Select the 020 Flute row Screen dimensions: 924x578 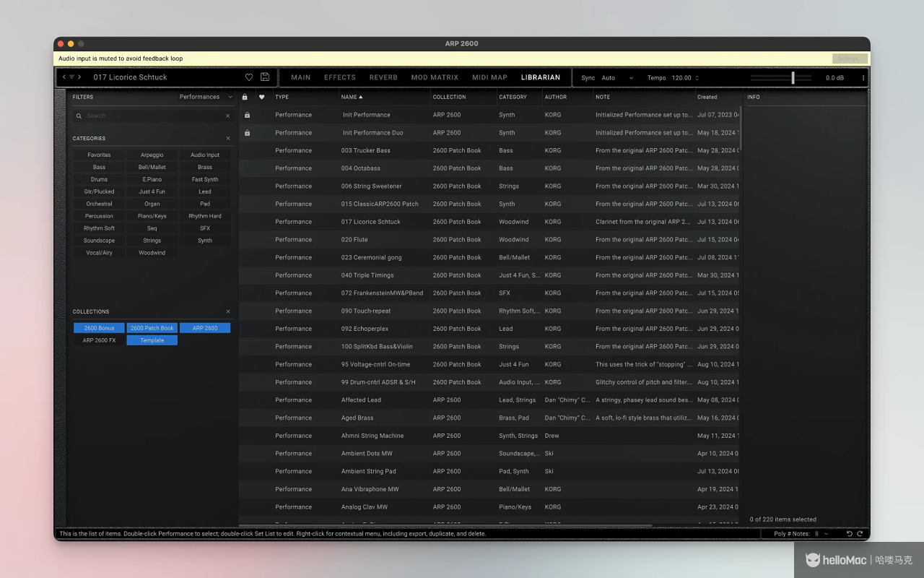490,240
